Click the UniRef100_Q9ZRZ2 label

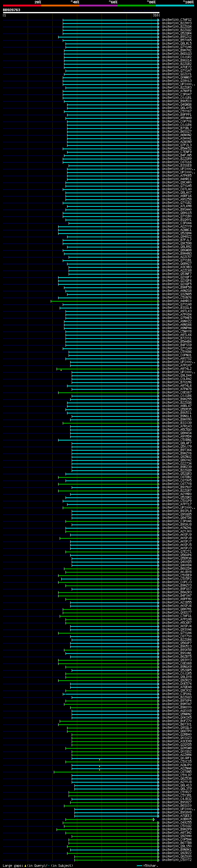click(x=177, y=853)
